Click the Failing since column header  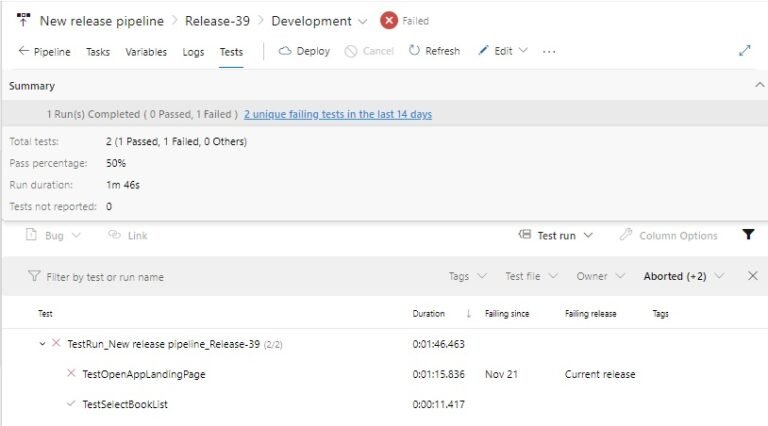click(507, 313)
